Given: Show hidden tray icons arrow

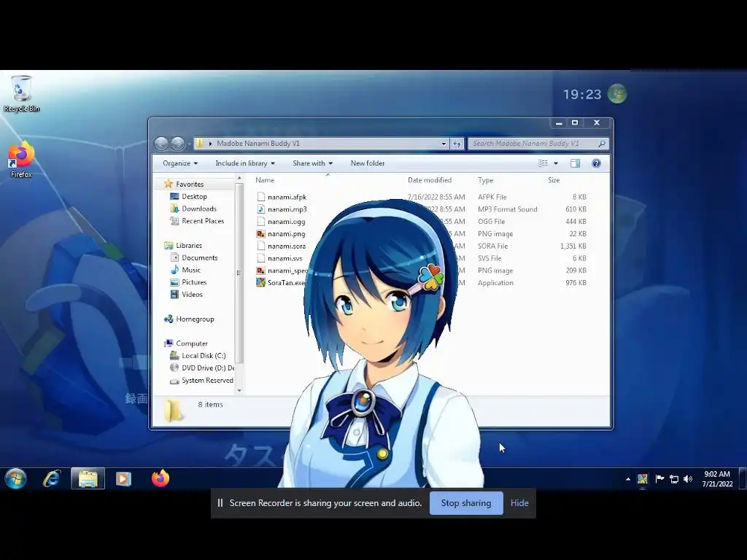Looking at the screenshot, I should coord(628,479).
